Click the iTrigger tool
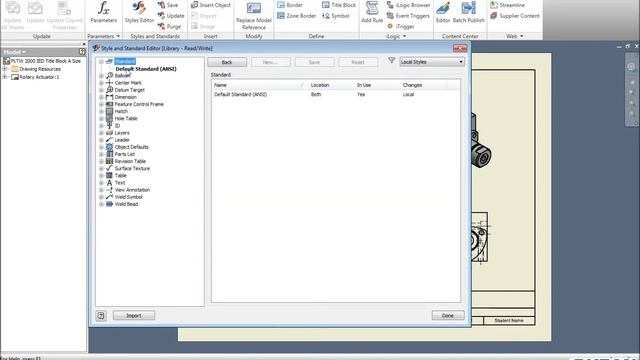 (x=400, y=26)
